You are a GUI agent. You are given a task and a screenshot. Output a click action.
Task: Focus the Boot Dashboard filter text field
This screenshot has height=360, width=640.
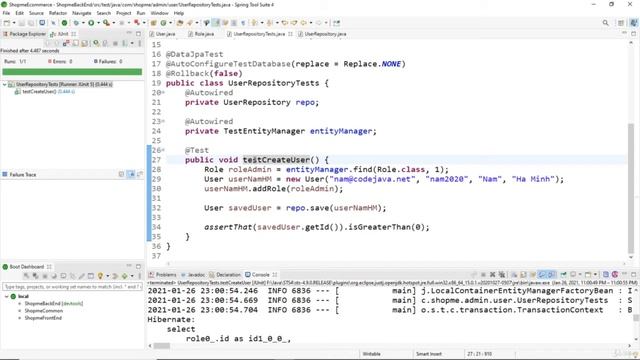72,287
